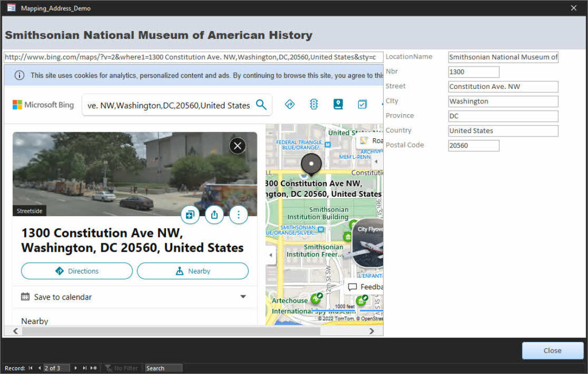Screen dimensions: 588x374
Task: Open the saved places book icon
Action: pos(338,104)
